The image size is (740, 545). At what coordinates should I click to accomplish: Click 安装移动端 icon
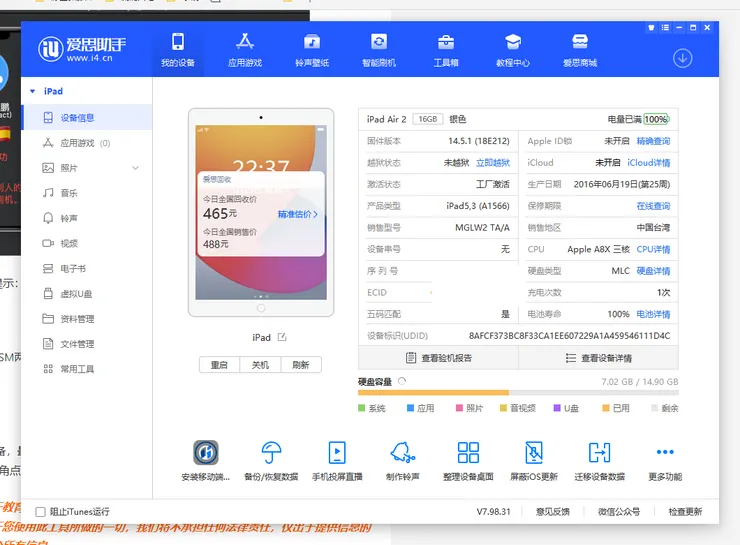click(x=206, y=453)
